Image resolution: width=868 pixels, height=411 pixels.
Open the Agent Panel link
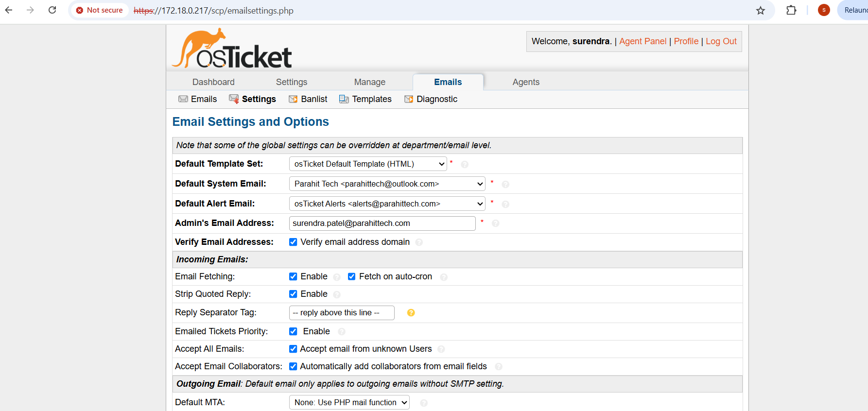(642, 41)
